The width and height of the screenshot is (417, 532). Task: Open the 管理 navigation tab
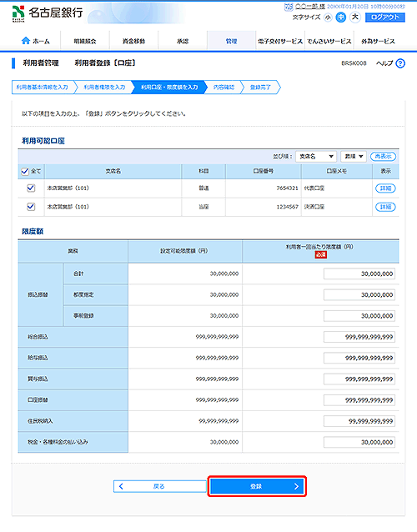click(231, 41)
